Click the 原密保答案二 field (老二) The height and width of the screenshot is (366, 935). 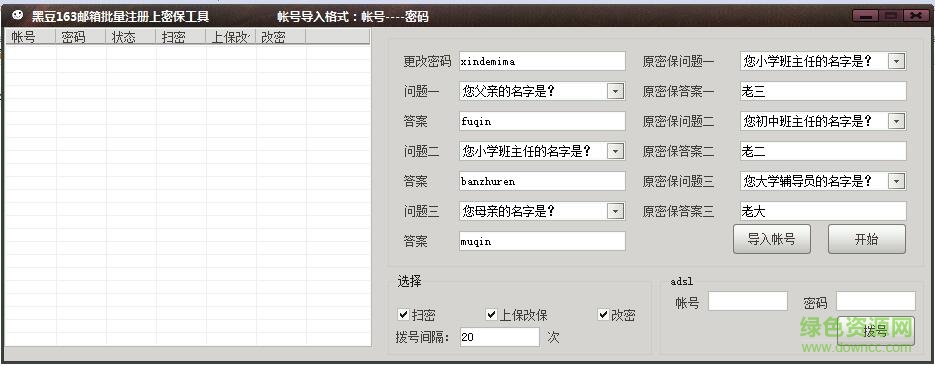[823, 151]
